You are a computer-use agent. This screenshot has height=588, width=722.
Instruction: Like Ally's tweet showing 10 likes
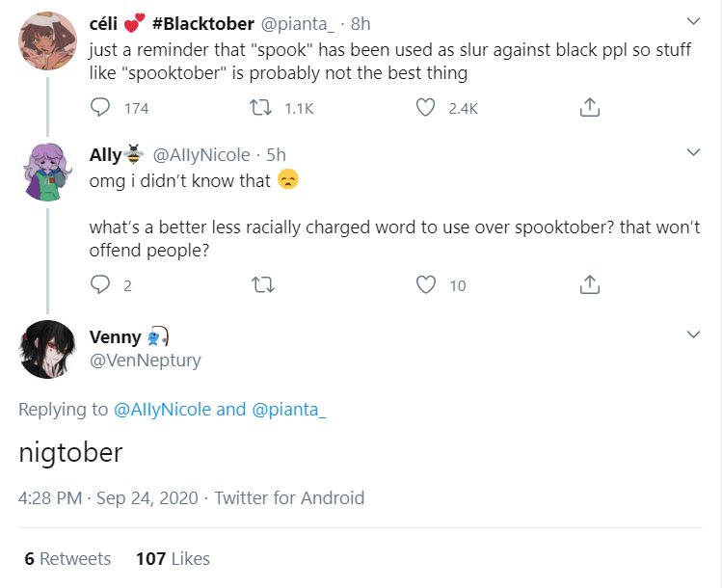425,284
